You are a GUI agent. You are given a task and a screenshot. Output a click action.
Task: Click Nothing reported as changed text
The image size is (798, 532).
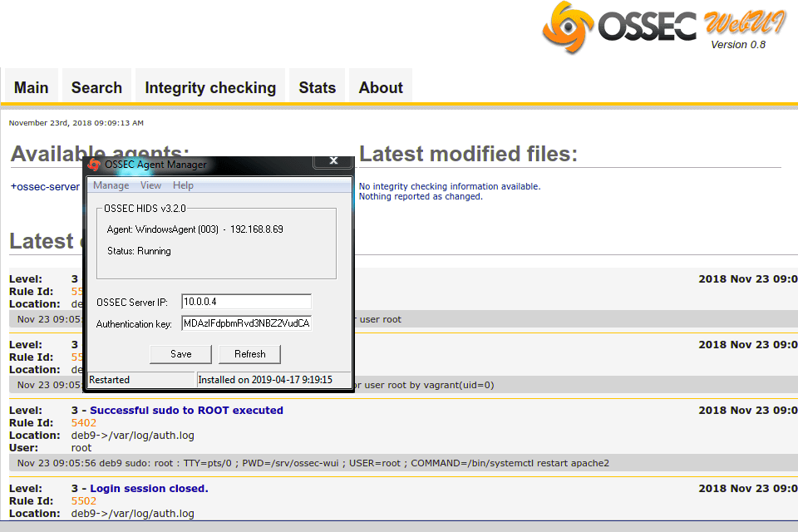coord(421,196)
